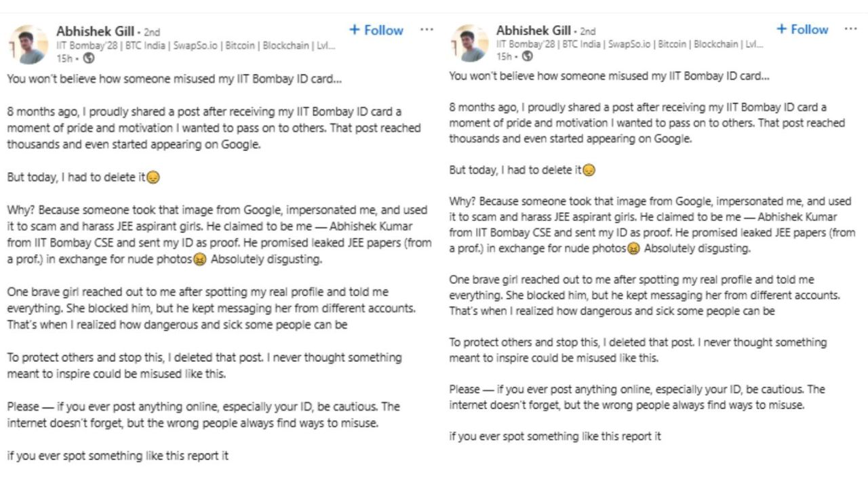Open the three-dot options menu on left post
Viewport: 868px width, 488px height.
point(427,30)
